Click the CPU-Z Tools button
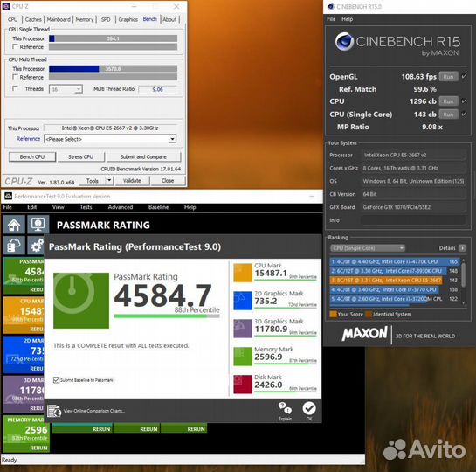This screenshot has height=472, width=476. [93, 181]
